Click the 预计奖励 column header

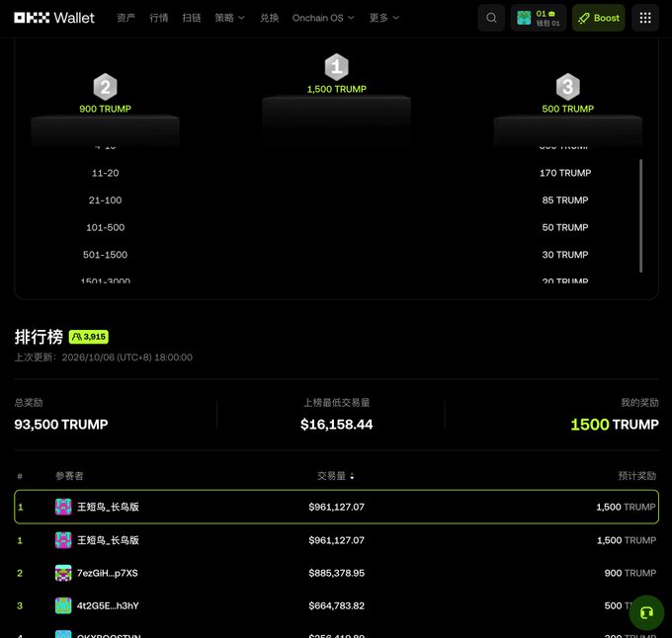coord(636,476)
